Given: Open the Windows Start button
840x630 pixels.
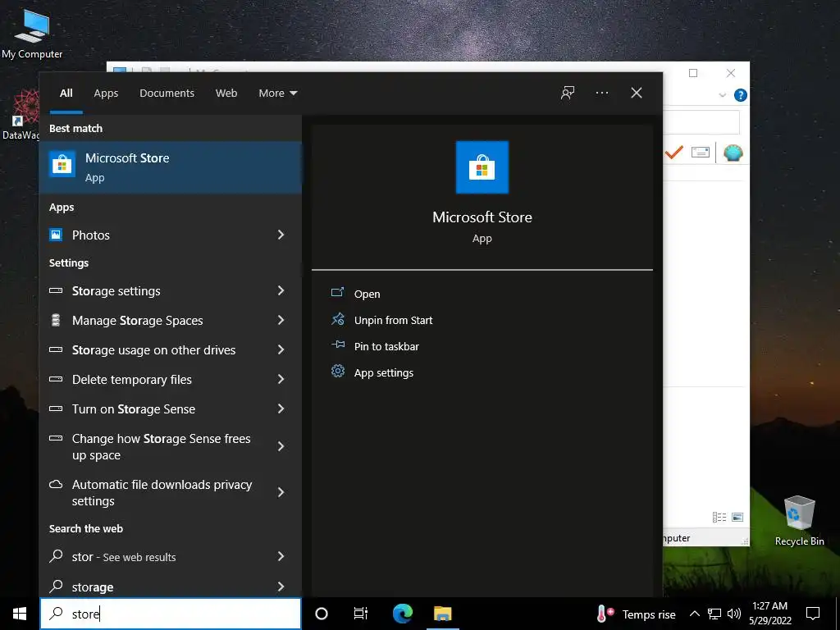Looking at the screenshot, I should 20,614.
